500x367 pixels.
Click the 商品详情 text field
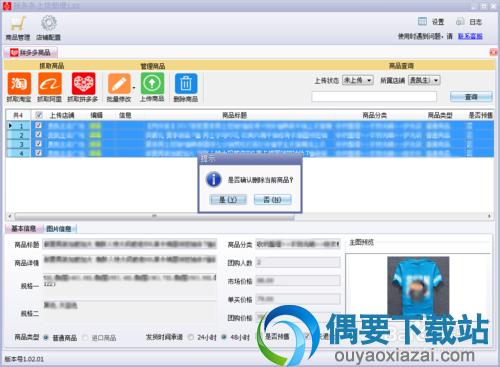130,262
